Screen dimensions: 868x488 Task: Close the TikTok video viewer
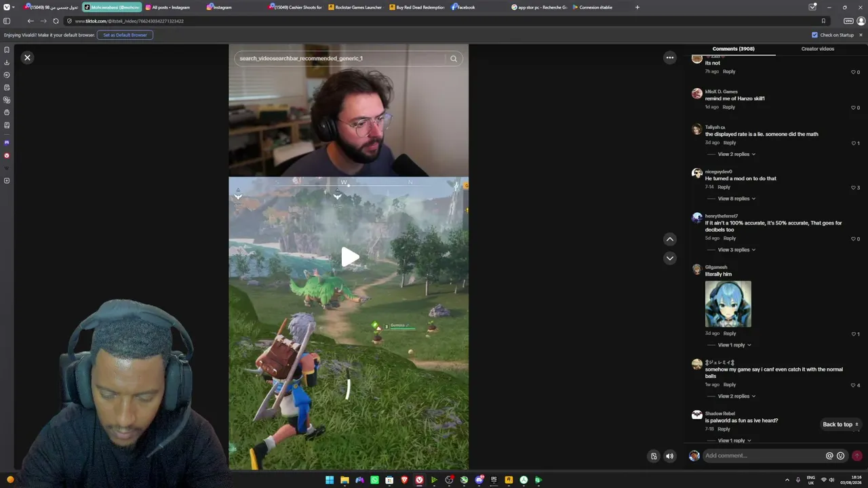click(27, 58)
